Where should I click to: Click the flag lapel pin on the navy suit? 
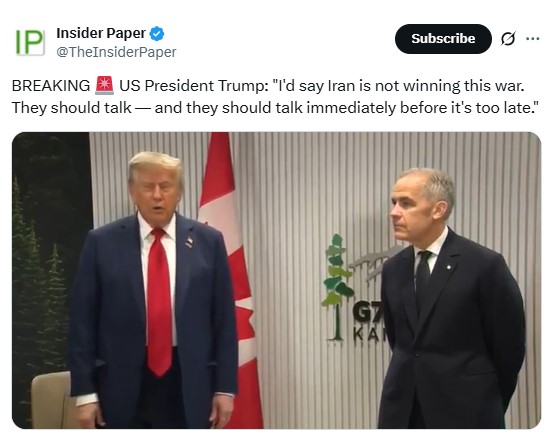pos(189,242)
